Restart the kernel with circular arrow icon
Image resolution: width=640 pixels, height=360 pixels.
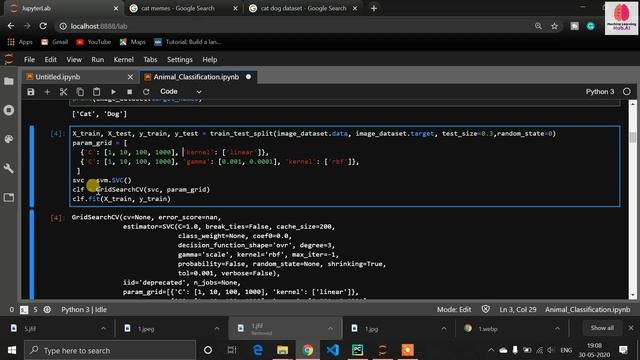pos(146,92)
